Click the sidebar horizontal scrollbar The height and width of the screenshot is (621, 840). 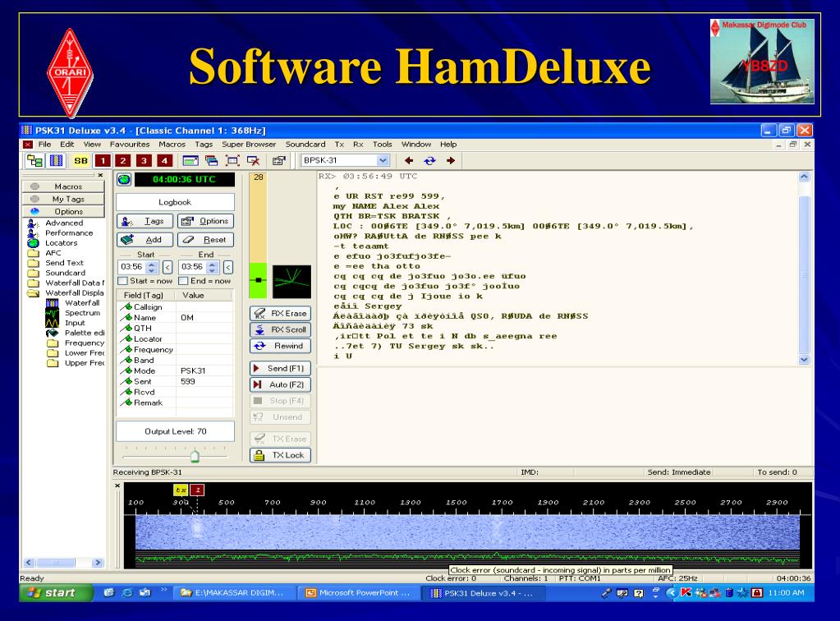(63, 563)
